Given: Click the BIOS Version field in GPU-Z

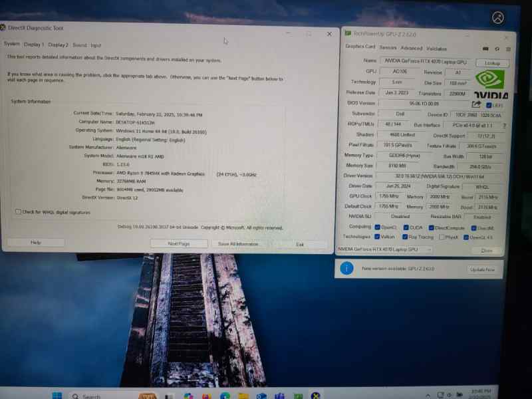Looking at the screenshot, I should click(424, 104).
